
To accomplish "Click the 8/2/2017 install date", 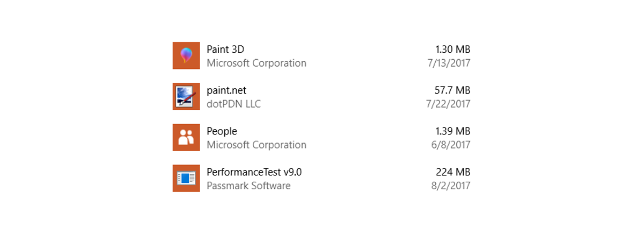I will pos(451,186).
